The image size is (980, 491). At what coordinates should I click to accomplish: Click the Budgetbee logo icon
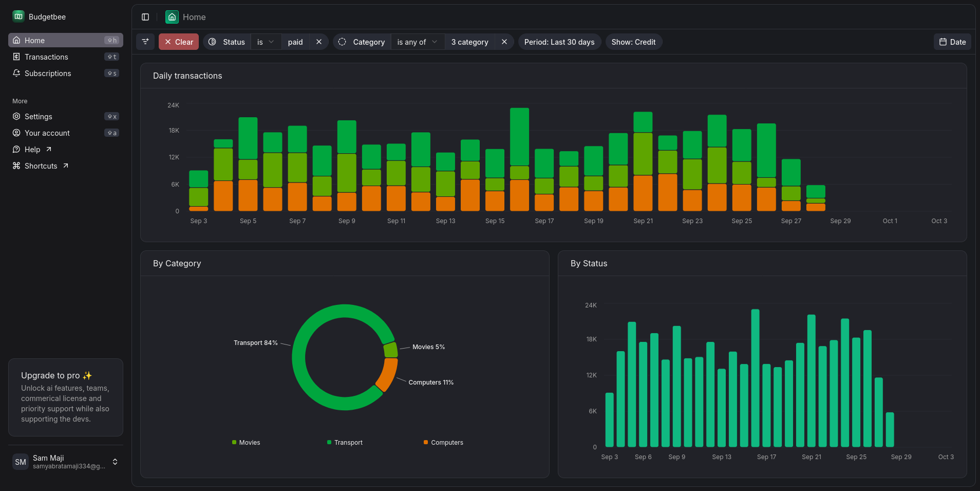click(18, 16)
